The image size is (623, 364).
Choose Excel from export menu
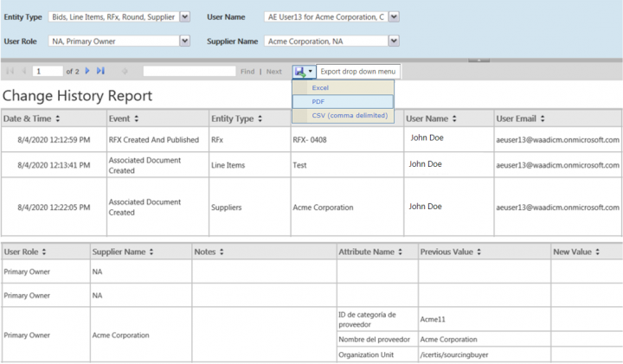click(x=320, y=88)
